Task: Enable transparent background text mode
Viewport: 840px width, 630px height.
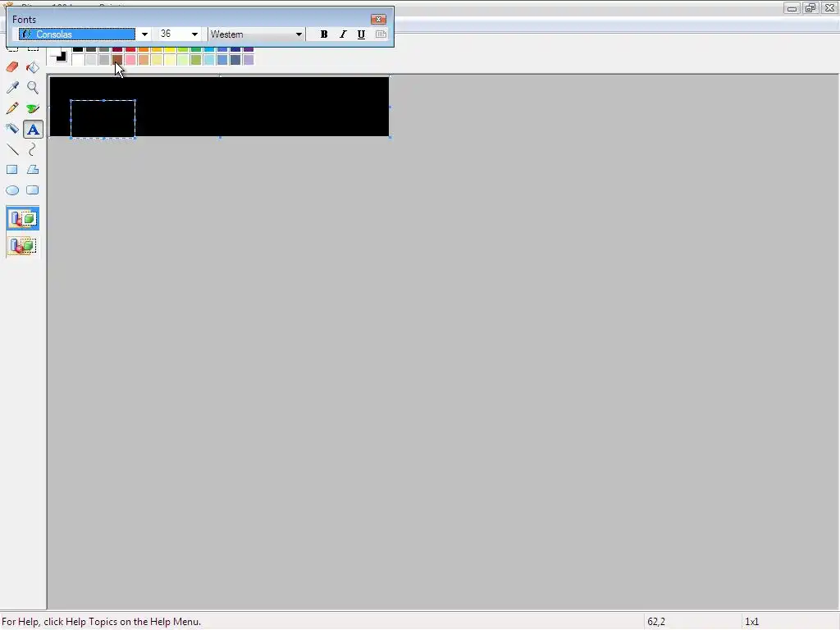Action: [x=22, y=246]
